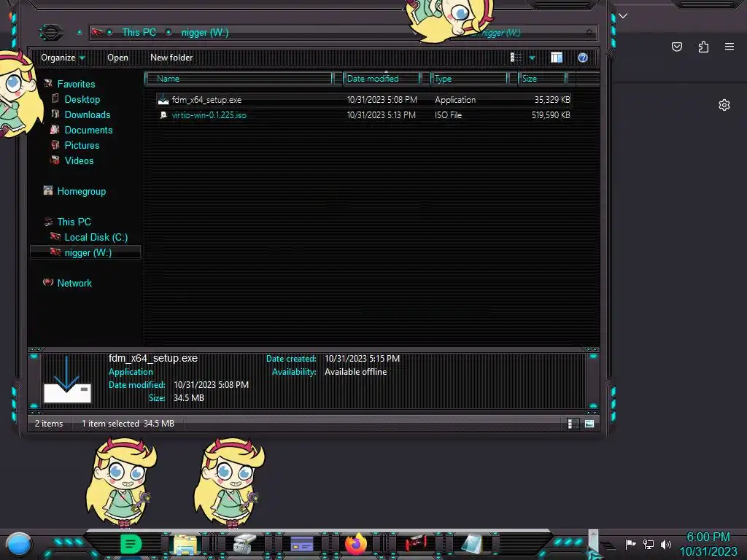Click the New folder button
The image size is (747, 560).
point(171,58)
